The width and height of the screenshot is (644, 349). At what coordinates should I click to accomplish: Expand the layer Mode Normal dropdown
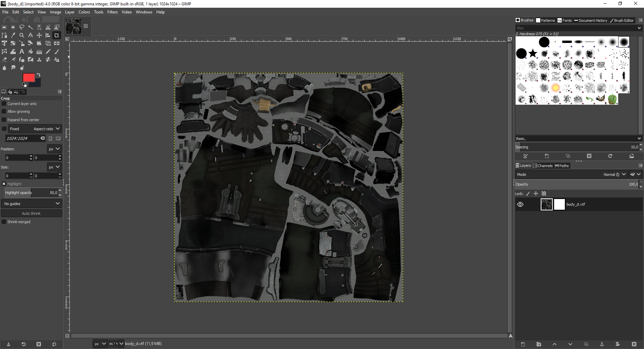[614, 174]
